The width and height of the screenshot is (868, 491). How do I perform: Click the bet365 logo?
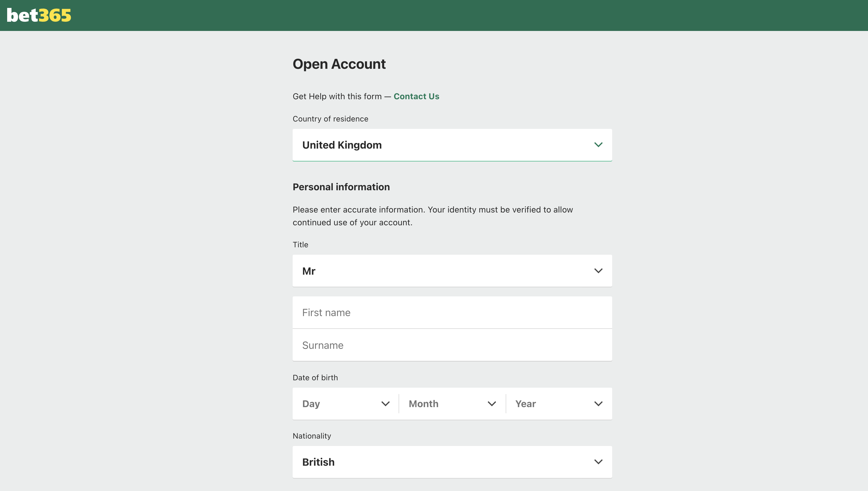(x=39, y=16)
